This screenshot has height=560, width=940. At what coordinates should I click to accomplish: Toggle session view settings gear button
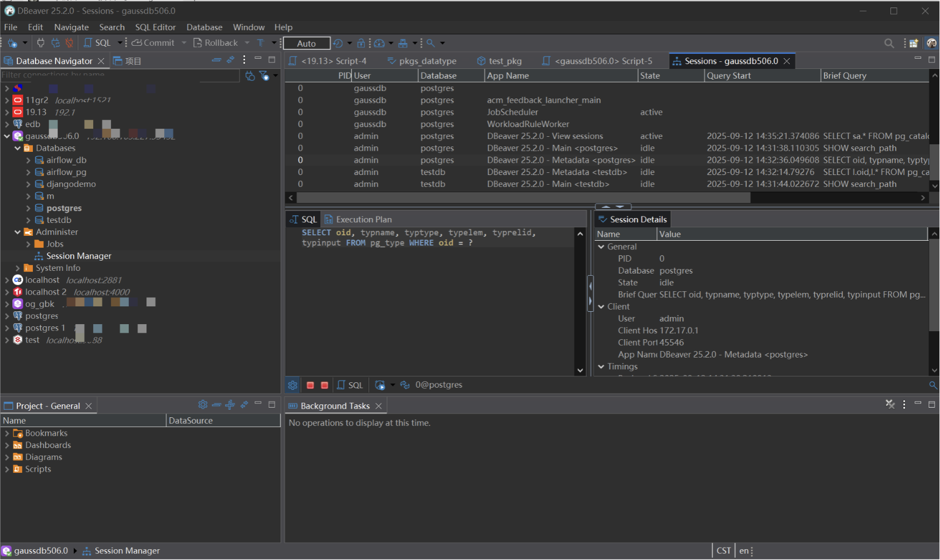pos(292,385)
